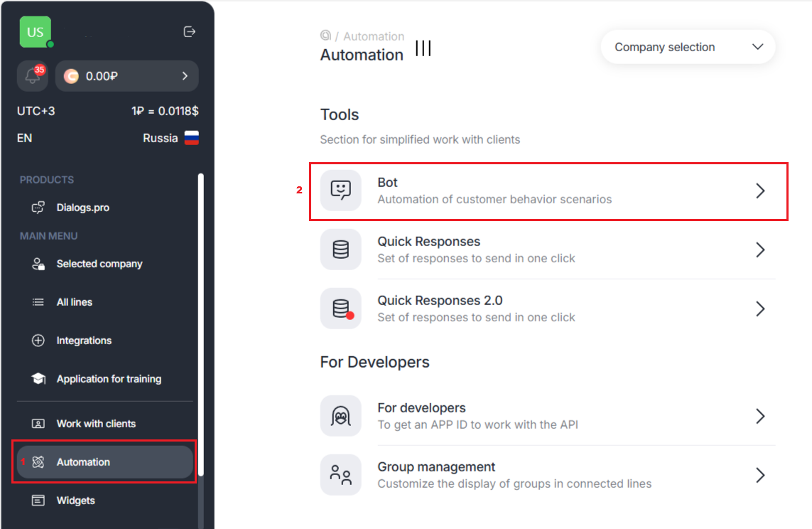
Task: Expand Group management with its arrow
Action: point(760,475)
